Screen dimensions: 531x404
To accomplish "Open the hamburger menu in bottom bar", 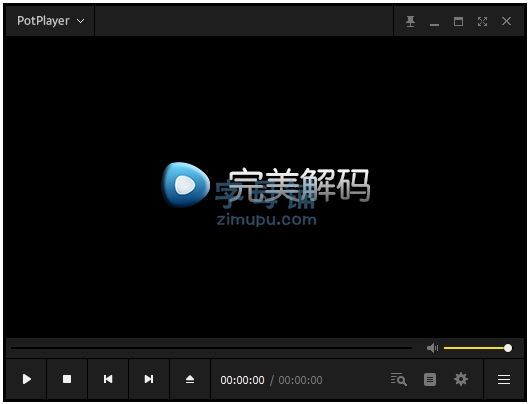I will coord(504,379).
